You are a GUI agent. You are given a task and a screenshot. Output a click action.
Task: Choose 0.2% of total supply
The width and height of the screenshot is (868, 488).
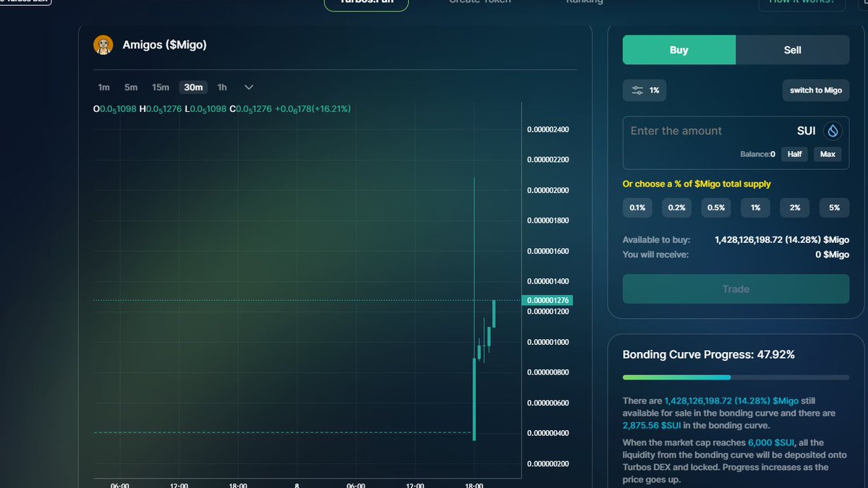click(677, 207)
